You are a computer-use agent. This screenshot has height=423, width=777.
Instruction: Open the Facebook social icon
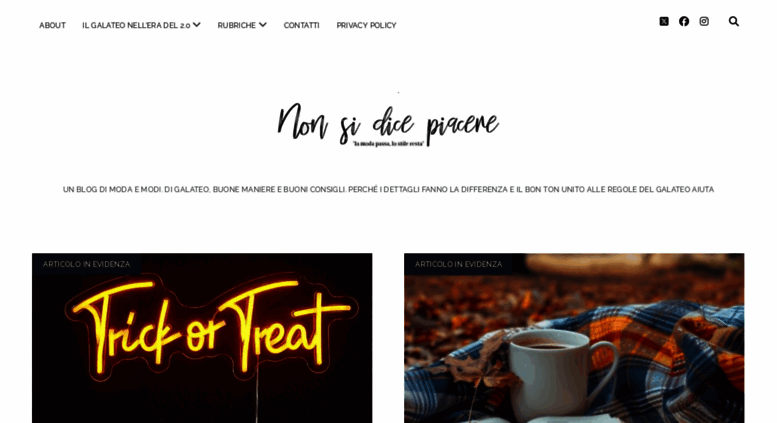pyautogui.click(x=684, y=21)
